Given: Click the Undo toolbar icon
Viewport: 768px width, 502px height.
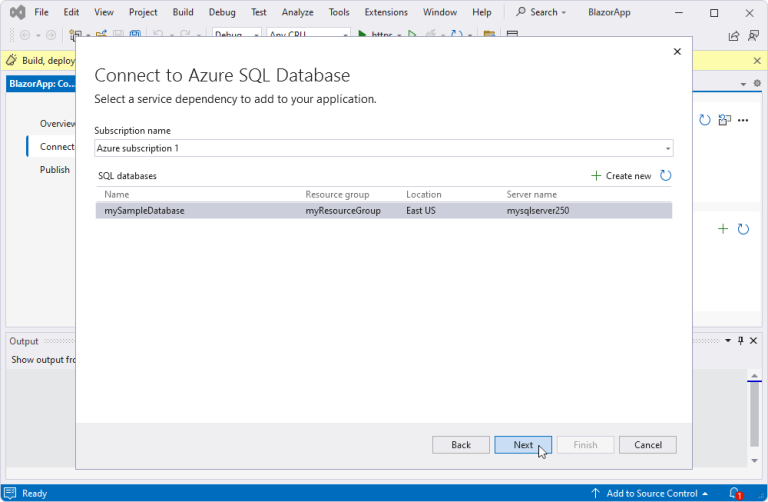Looking at the screenshot, I should tap(158, 34).
